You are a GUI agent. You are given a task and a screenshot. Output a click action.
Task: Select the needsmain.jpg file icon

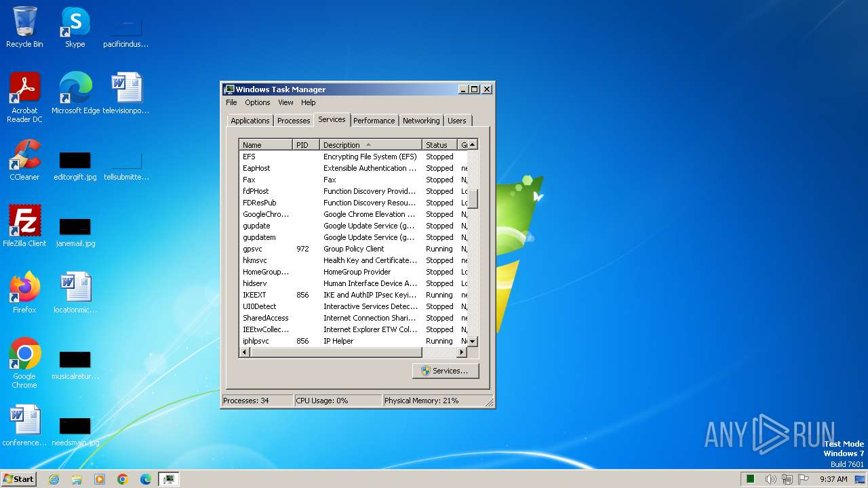(75, 432)
